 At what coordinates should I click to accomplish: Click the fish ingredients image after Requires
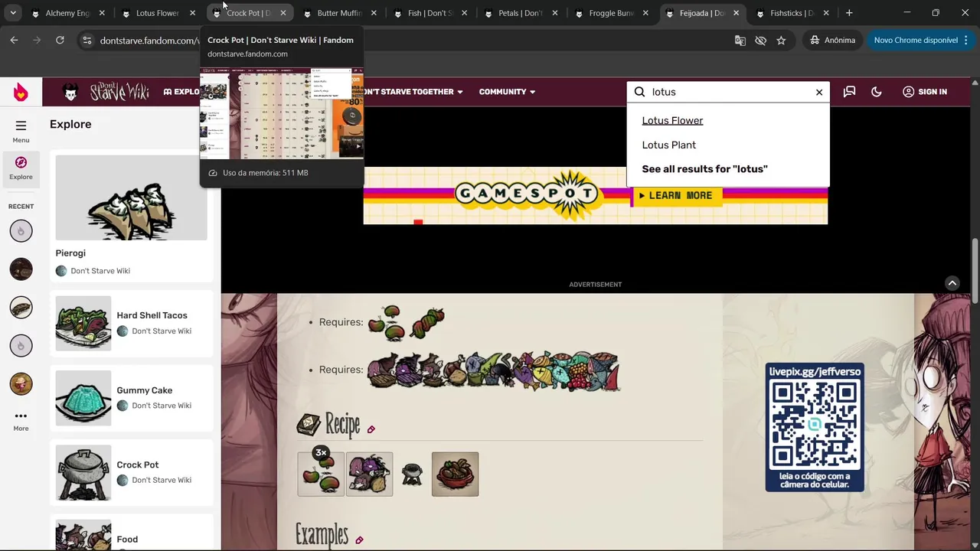click(494, 371)
